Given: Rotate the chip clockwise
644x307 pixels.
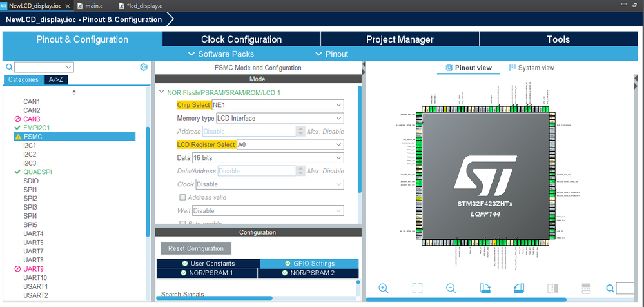Looking at the screenshot, I should [x=485, y=288].
